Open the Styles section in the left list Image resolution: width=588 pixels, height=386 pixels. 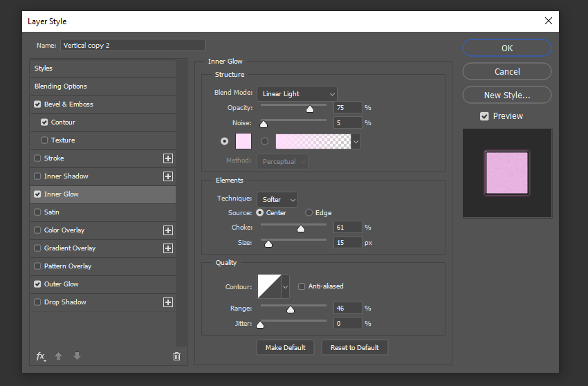tap(44, 68)
